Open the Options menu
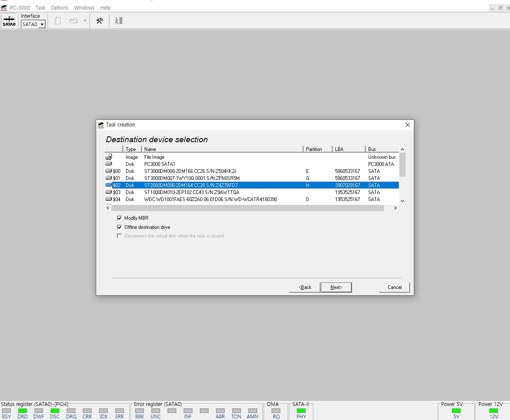 pos(60,7)
